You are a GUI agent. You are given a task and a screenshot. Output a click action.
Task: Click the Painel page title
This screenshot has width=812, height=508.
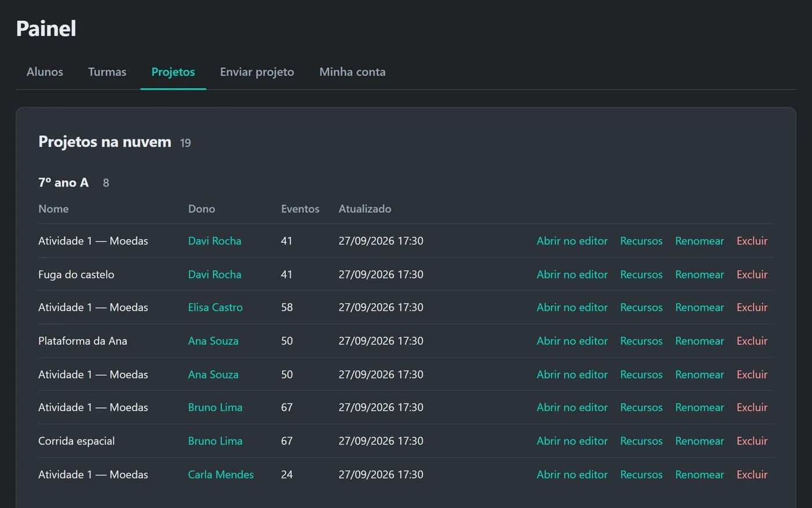click(x=46, y=28)
